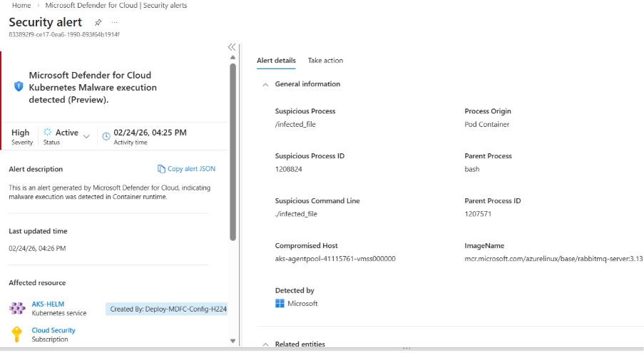The height and width of the screenshot is (353, 644).
Task: Expand the Related entities section
Action: click(265, 344)
